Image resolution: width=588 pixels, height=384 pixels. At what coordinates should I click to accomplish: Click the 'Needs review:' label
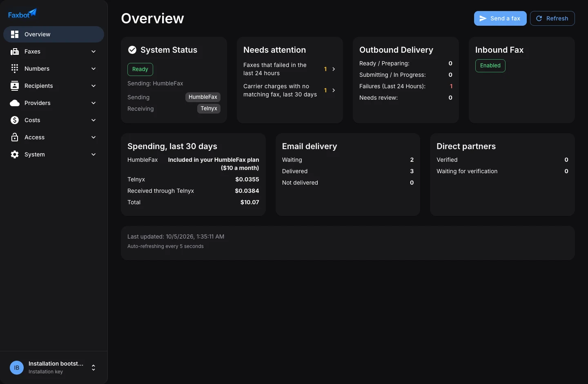379,98
